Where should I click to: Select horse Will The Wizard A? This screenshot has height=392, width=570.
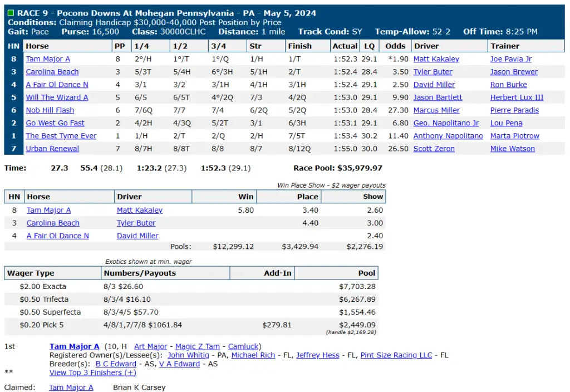tap(57, 97)
